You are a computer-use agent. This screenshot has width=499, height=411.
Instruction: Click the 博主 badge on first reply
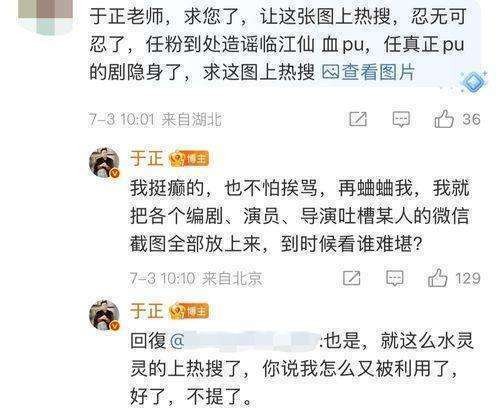tap(189, 159)
